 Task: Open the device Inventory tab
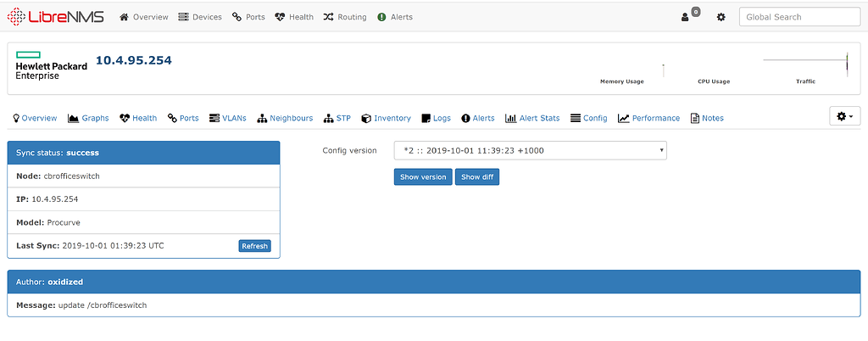pyautogui.click(x=386, y=118)
